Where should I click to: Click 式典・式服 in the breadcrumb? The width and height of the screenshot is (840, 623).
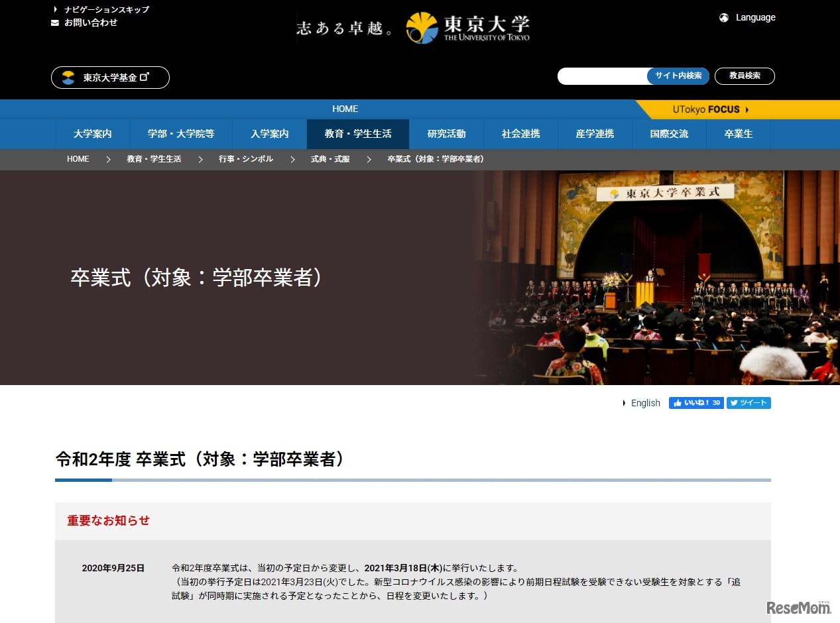330,160
